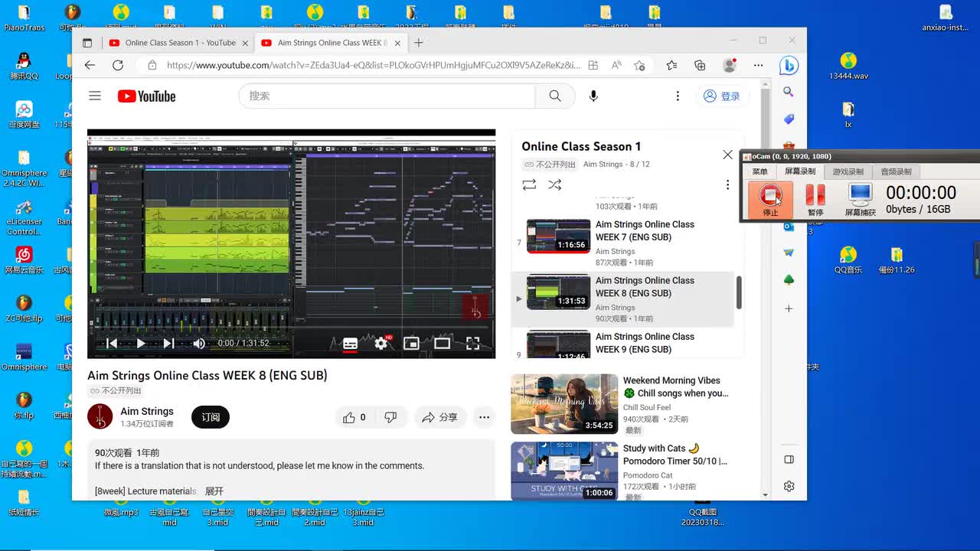Open Edge collections icon

coord(700,65)
